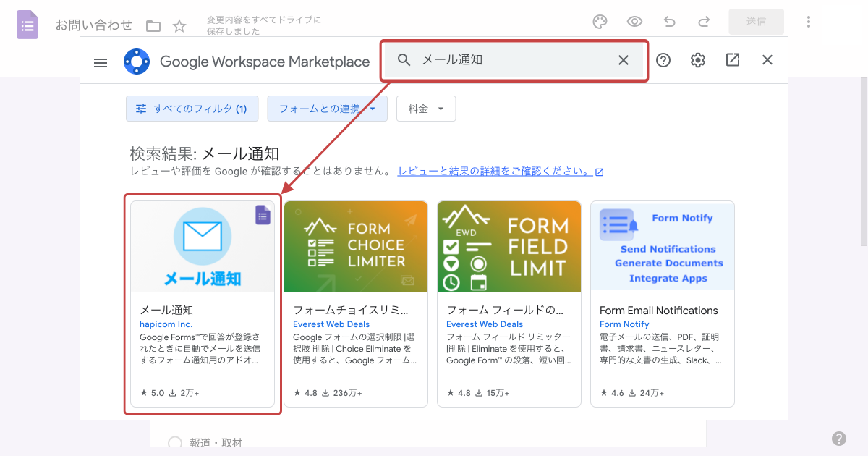Open Everest Web Deals link under フォームチョイスリミ
The width and height of the screenshot is (868, 456).
pyautogui.click(x=331, y=324)
